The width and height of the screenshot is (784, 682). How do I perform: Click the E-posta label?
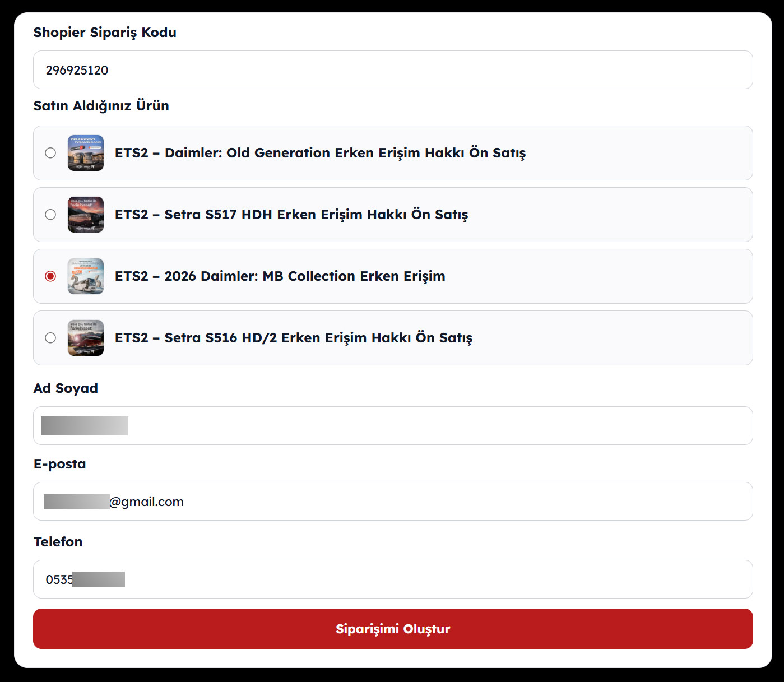click(60, 464)
